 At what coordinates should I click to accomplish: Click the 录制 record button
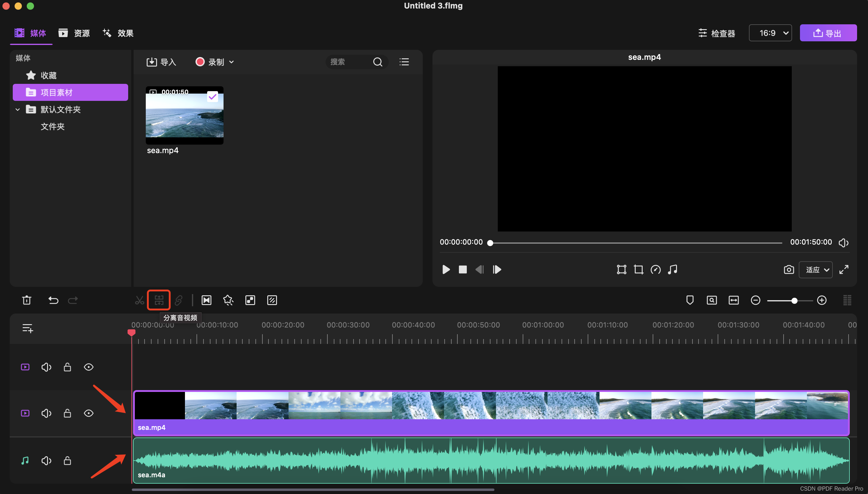pos(210,62)
